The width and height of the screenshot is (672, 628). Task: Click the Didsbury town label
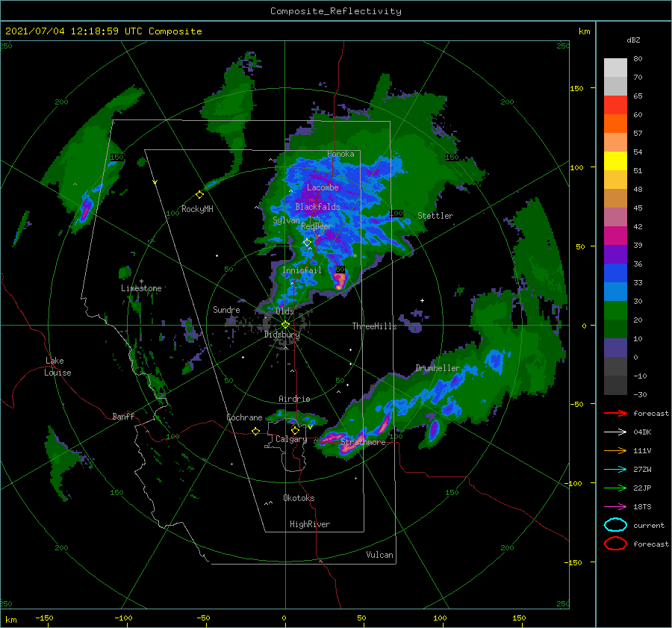[x=281, y=335]
